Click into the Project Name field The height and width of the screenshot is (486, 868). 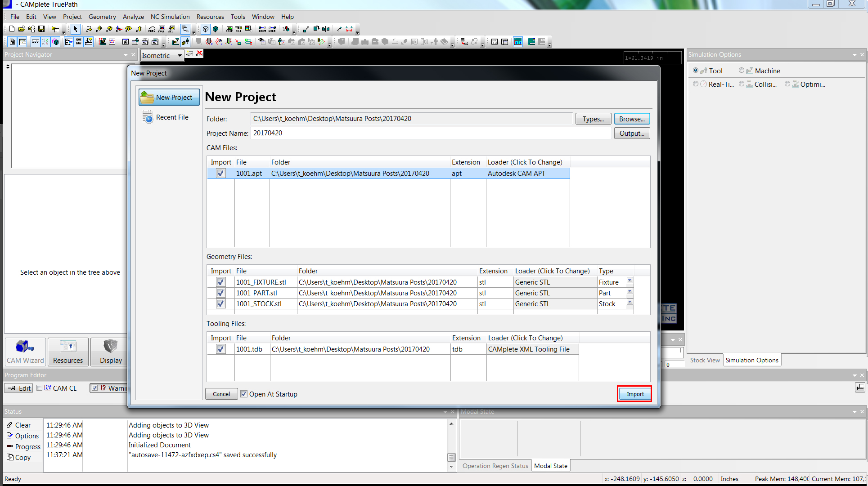coord(431,133)
